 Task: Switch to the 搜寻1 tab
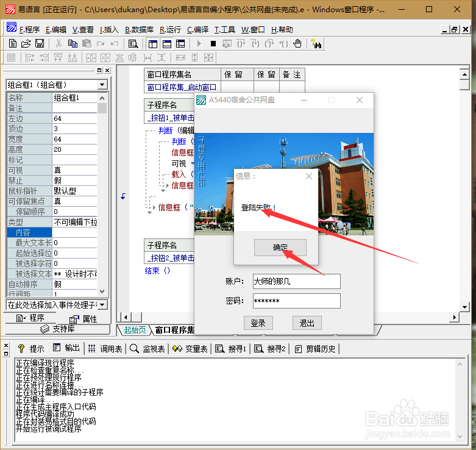[x=231, y=349]
